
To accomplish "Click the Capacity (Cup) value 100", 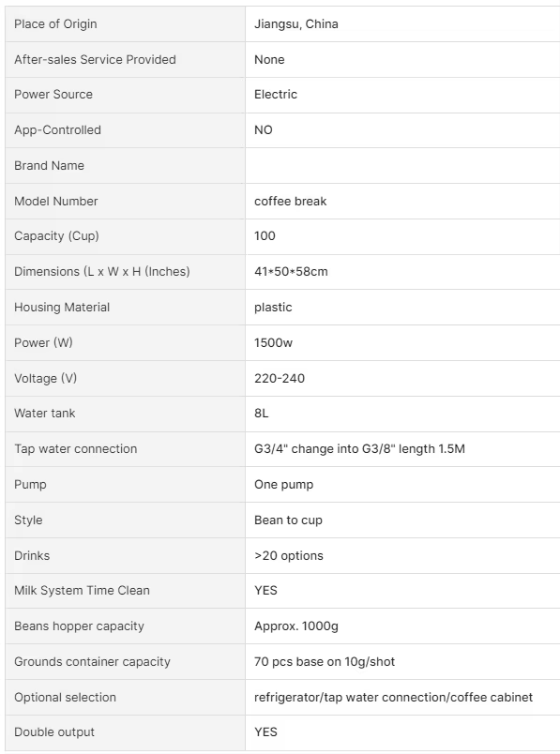I will [x=265, y=236].
